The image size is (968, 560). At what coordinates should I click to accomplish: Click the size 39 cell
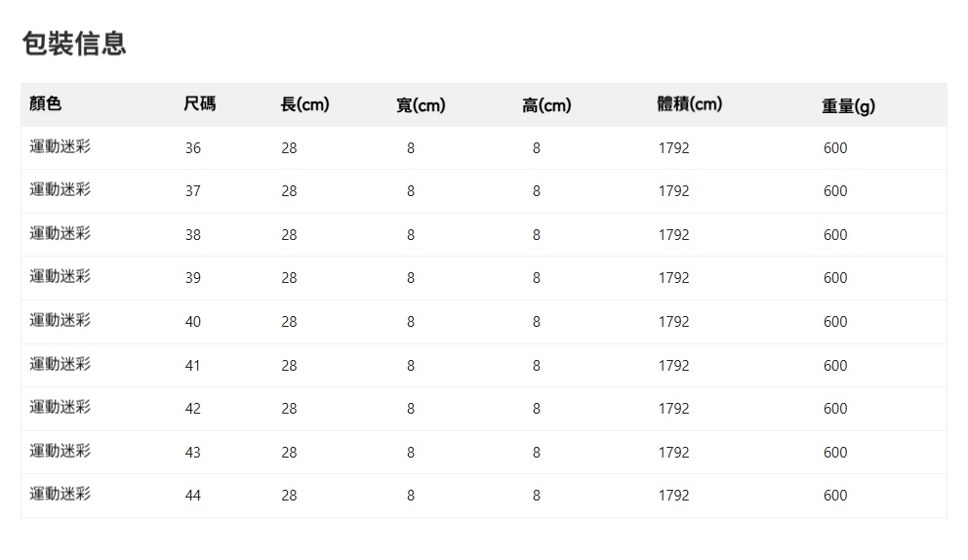click(x=193, y=278)
